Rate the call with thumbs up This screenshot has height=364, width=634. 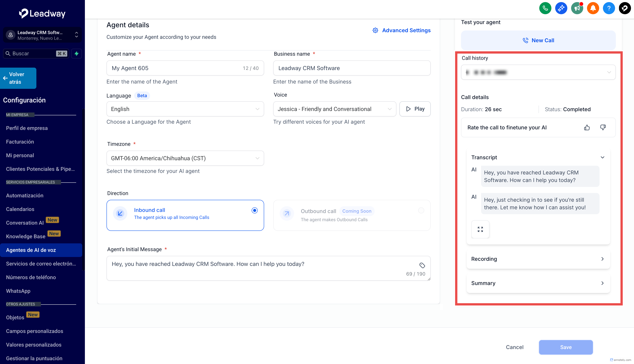point(587,127)
